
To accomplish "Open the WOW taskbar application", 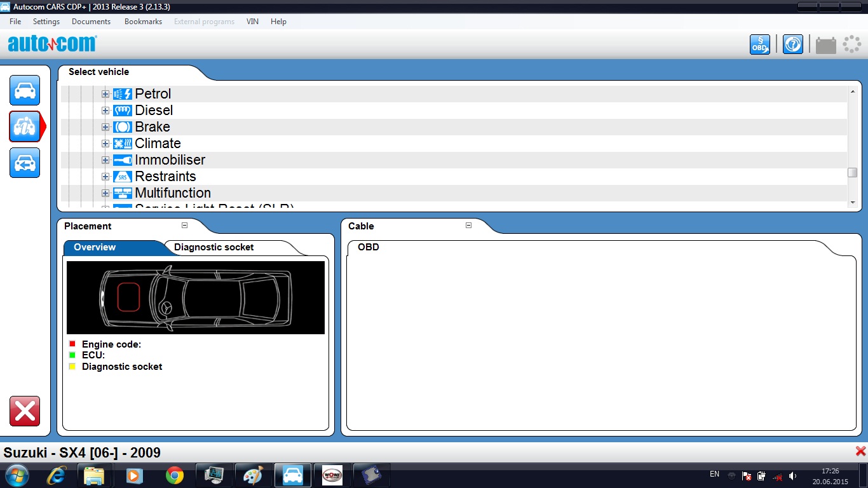I will click(x=332, y=475).
